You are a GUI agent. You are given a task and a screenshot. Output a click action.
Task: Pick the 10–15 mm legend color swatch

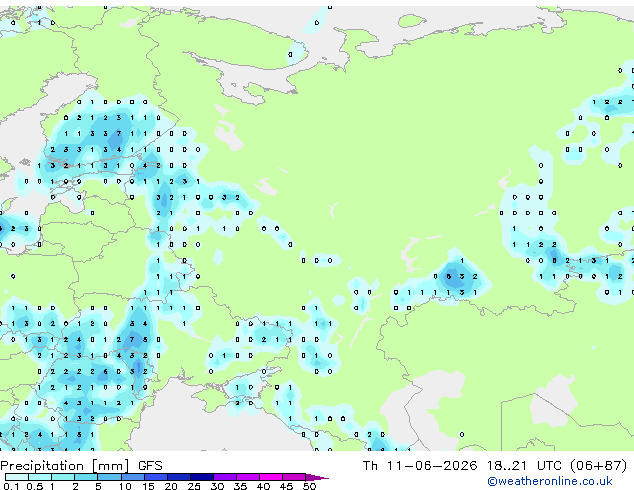[133, 477]
